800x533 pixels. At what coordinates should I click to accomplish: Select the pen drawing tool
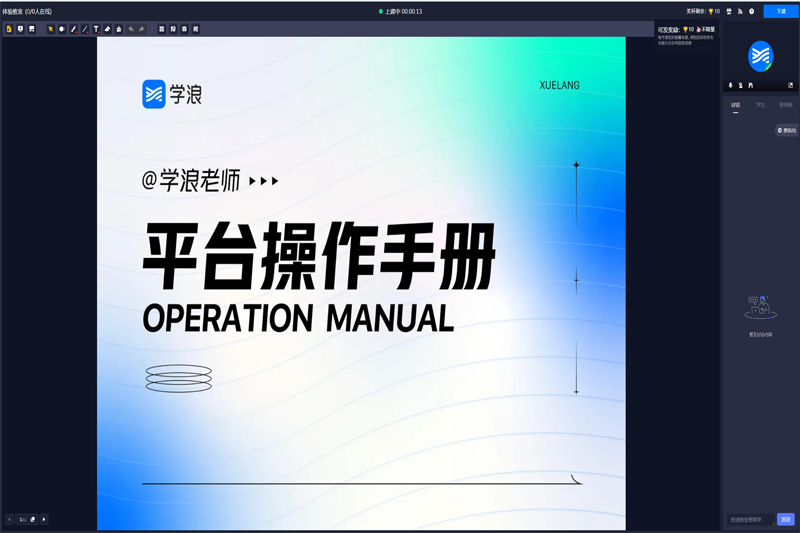[73, 29]
